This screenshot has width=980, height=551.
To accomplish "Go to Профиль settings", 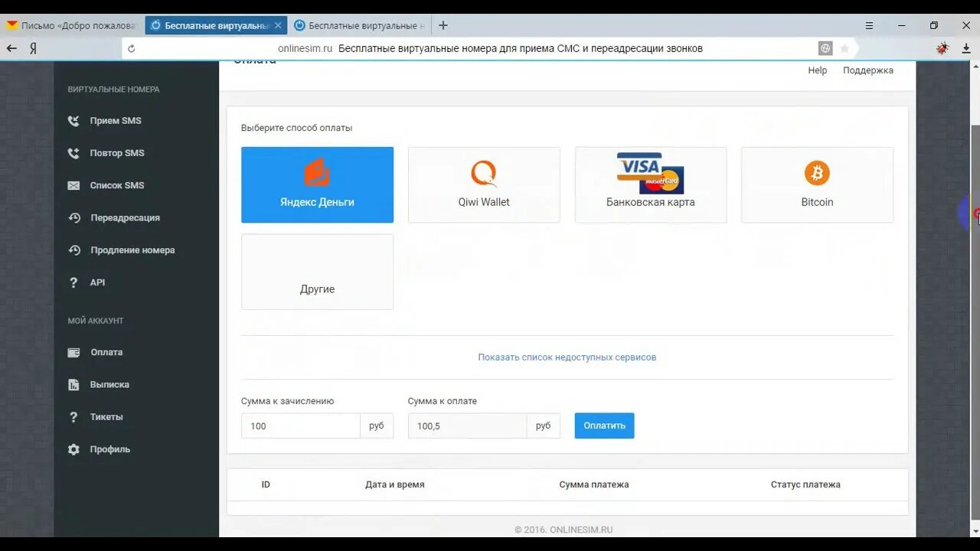I will pos(109,449).
